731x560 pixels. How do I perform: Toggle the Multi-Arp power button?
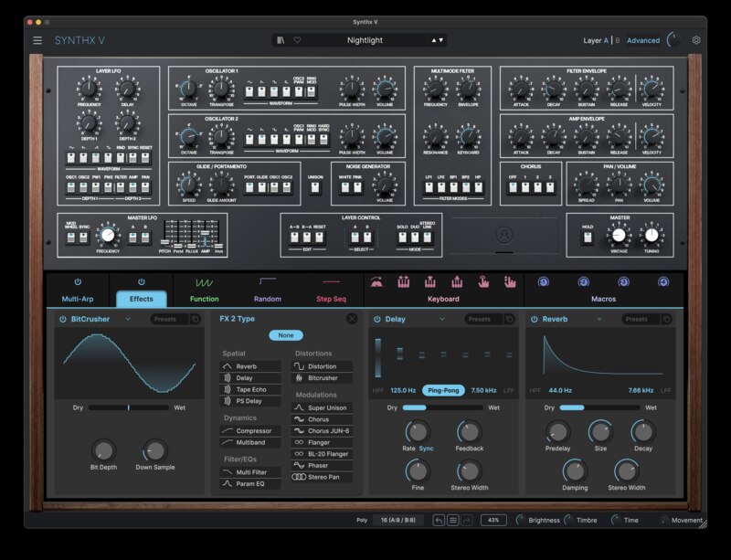(x=78, y=282)
